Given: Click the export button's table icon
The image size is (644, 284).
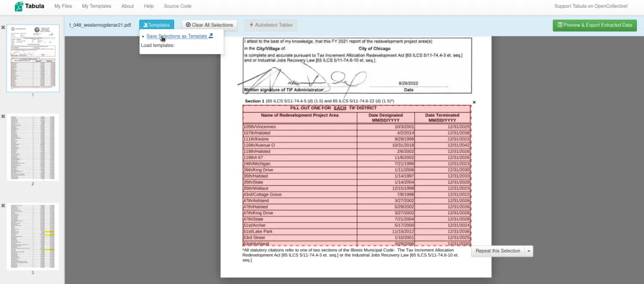Looking at the screenshot, I should 560,25.
